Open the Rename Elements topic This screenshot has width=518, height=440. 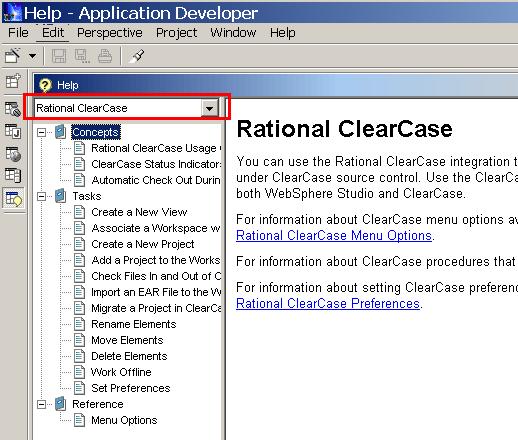pos(134,324)
